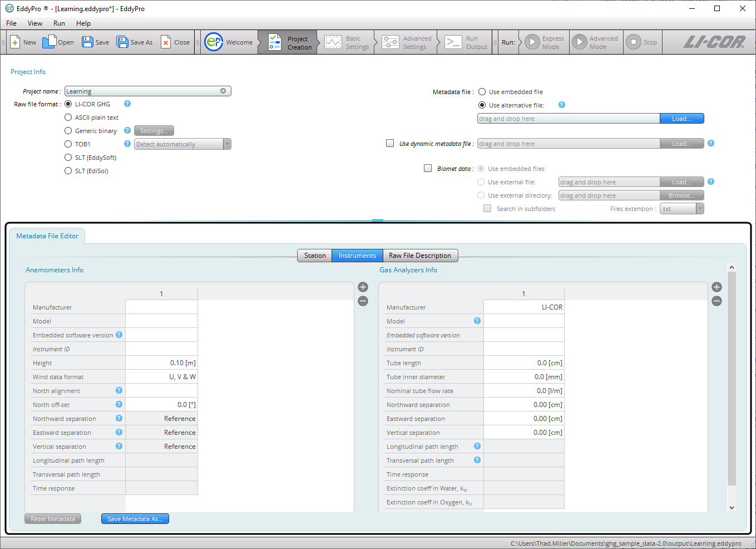Open the Project Creation page

(290, 42)
